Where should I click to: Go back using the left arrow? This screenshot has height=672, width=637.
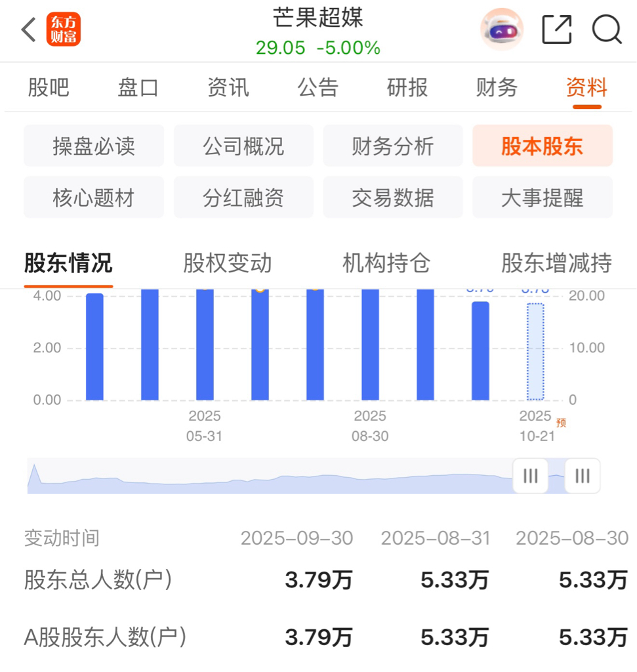tap(29, 30)
